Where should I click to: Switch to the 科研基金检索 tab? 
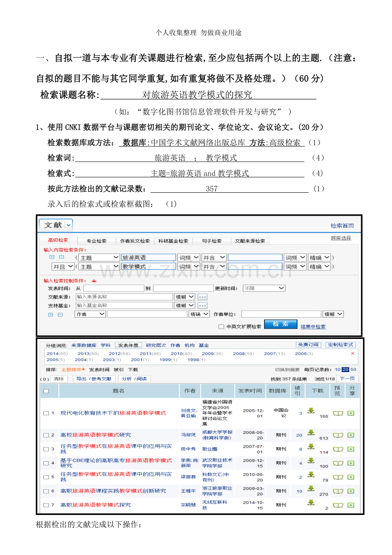173,241
